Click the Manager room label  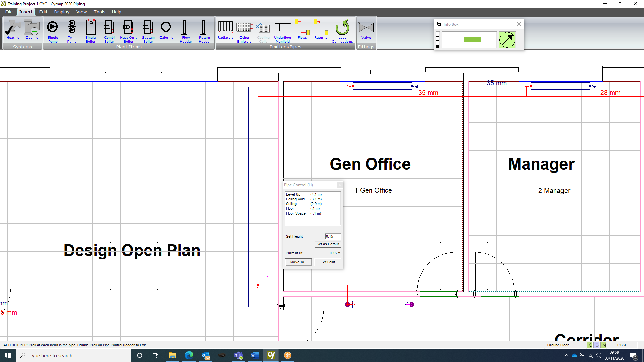coord(541,164)
